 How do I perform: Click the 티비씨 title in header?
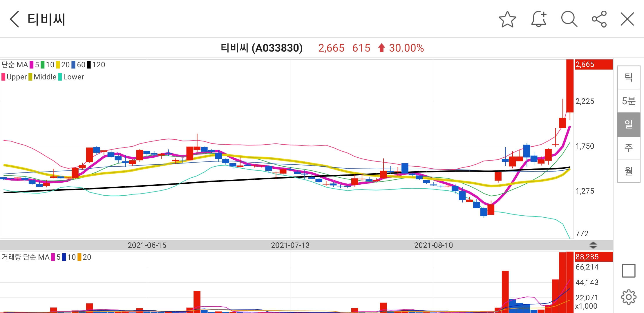tap(46, 19)
